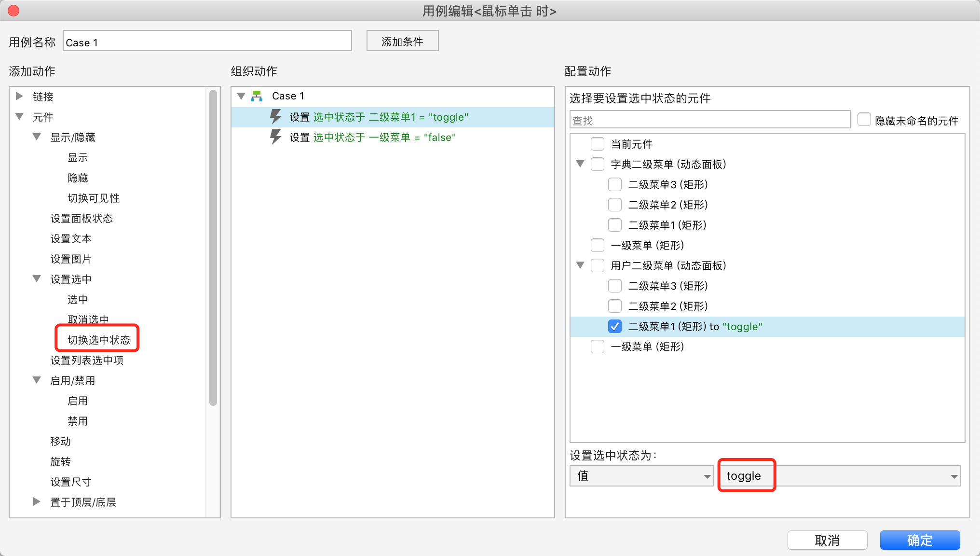Click the 添加条件 button
Screen dimensions: 980x556
coord(402,41)
